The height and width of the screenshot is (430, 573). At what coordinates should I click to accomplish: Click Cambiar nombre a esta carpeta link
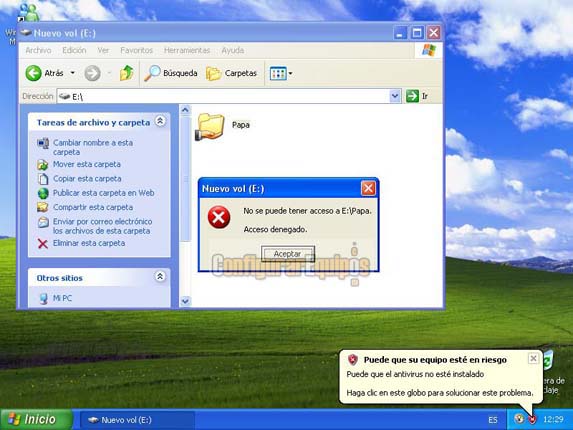(93, 147)
